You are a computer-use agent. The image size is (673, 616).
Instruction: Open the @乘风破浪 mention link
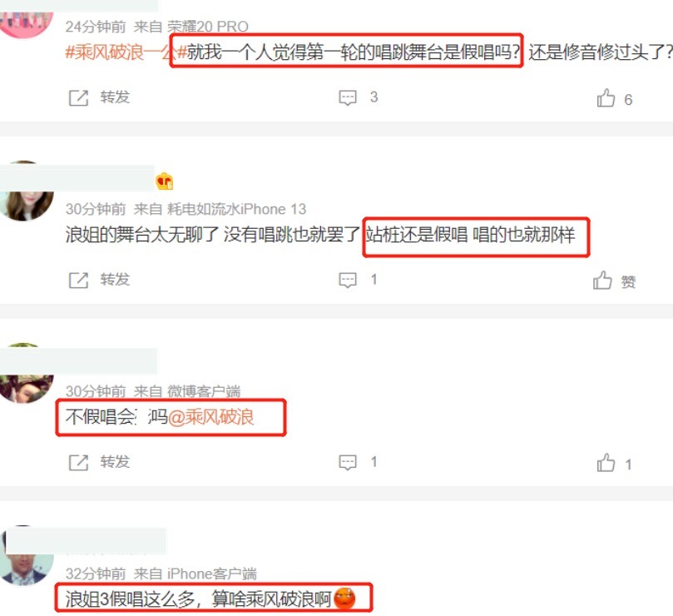pos(211,417)
